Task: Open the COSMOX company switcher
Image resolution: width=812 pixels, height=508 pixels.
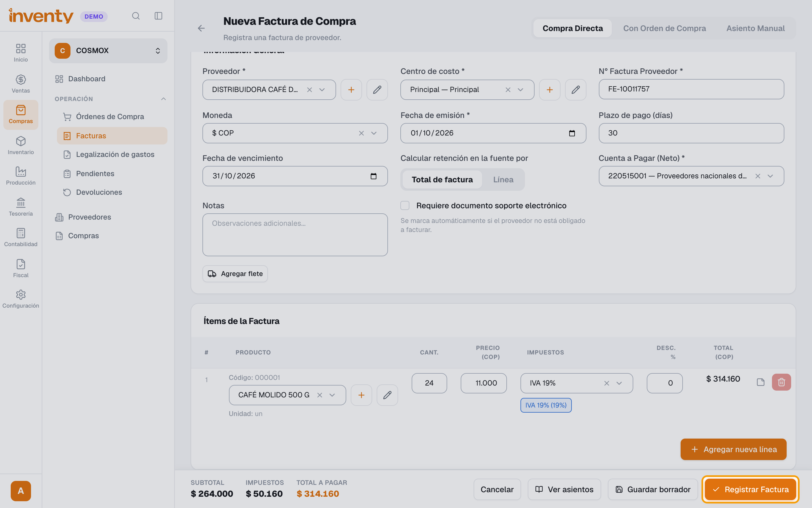Action: pyautogui.click(x=108, y=51)
